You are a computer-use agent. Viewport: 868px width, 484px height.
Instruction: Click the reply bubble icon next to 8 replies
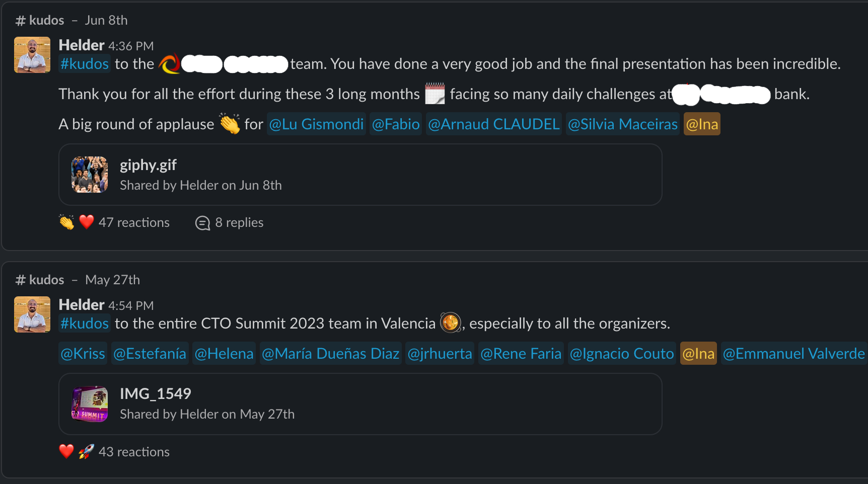(x=202, y=223)
